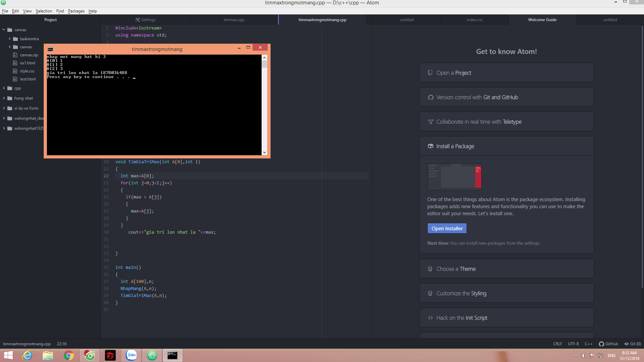Open Chrome from the taskbar
Image resolution: width=644 pixels, height=362 pixels.
click(x=69, y=355)
